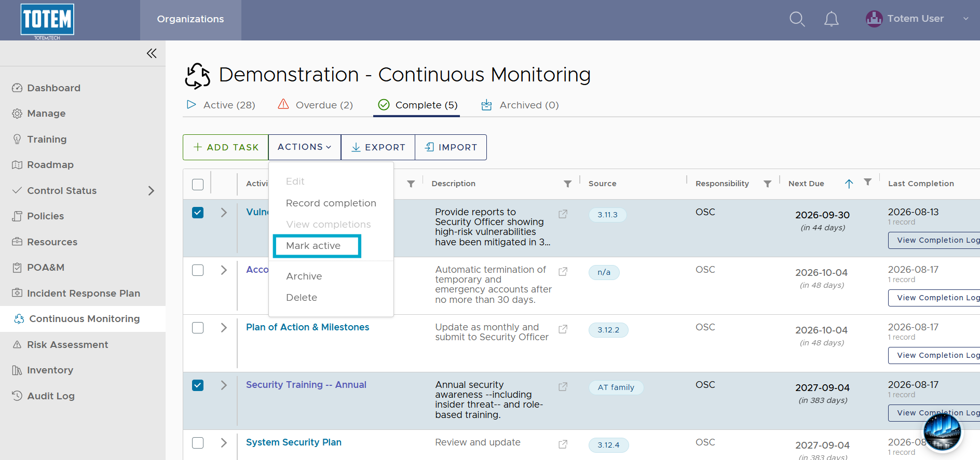Expand the Plan of Action & Milestones row

coord(224,328)
